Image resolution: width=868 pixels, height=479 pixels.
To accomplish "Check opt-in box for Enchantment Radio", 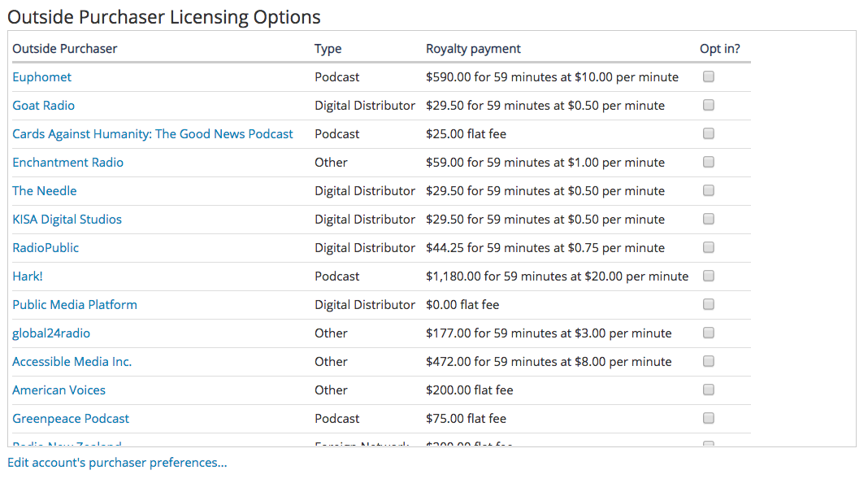I will [709, 162].
